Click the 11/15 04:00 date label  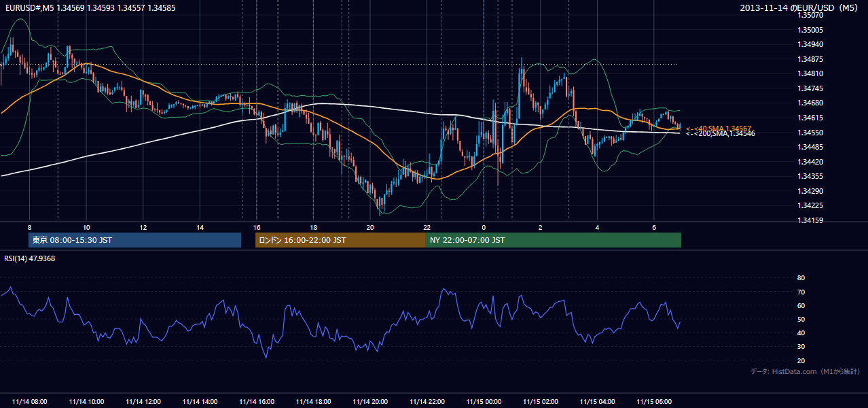[x=598, y=402]
